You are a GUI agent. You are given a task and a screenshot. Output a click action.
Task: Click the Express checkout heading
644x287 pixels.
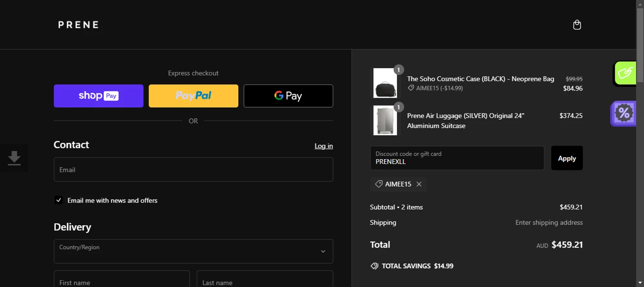click(193, 73)
